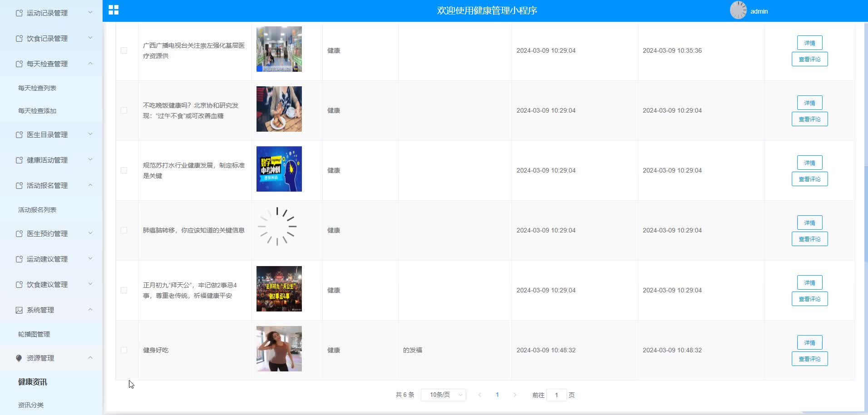This screenshot has width=868, height=415.
Task: Click 查看评论 for 健身好吃 row
Action: [x=809, y=359]
